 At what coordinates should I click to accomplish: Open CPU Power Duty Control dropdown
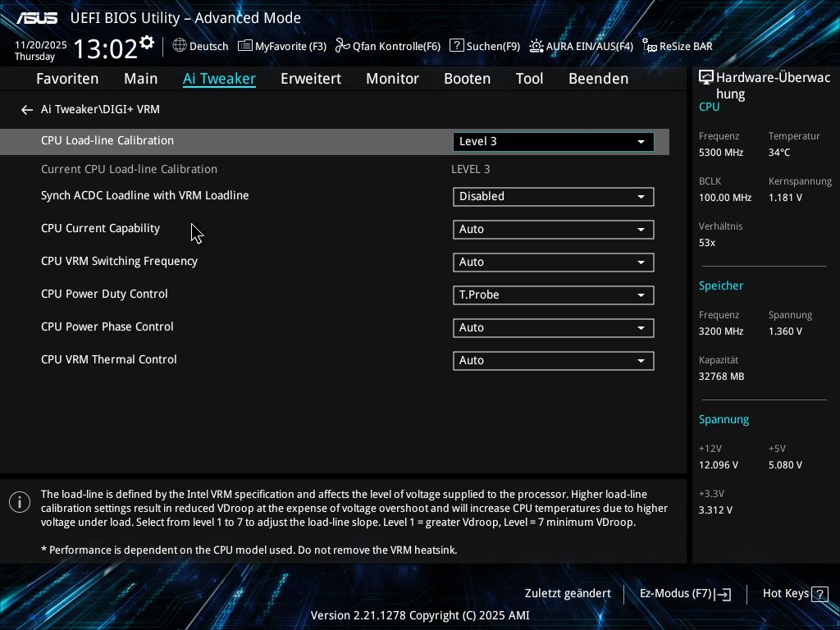(x=554, y=294)
